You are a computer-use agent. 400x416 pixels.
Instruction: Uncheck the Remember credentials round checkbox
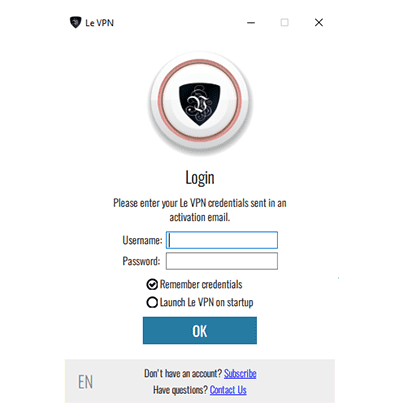coord(152,284)
